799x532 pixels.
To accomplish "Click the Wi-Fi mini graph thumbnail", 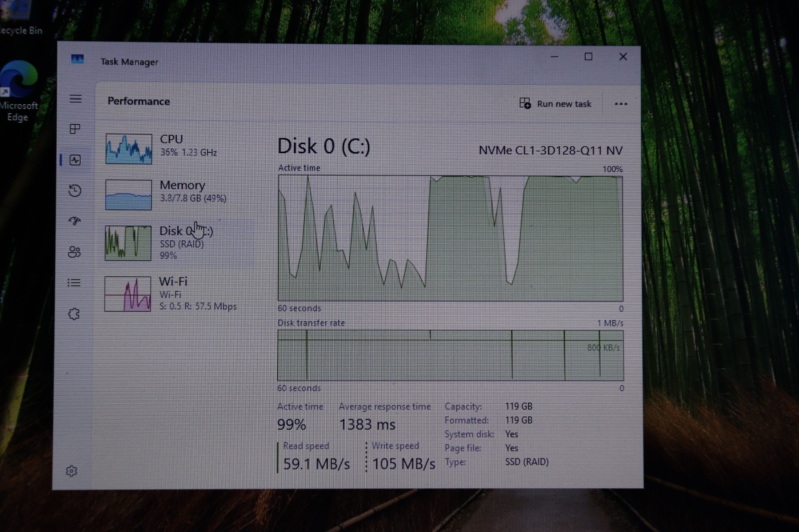I will (128, 294).
